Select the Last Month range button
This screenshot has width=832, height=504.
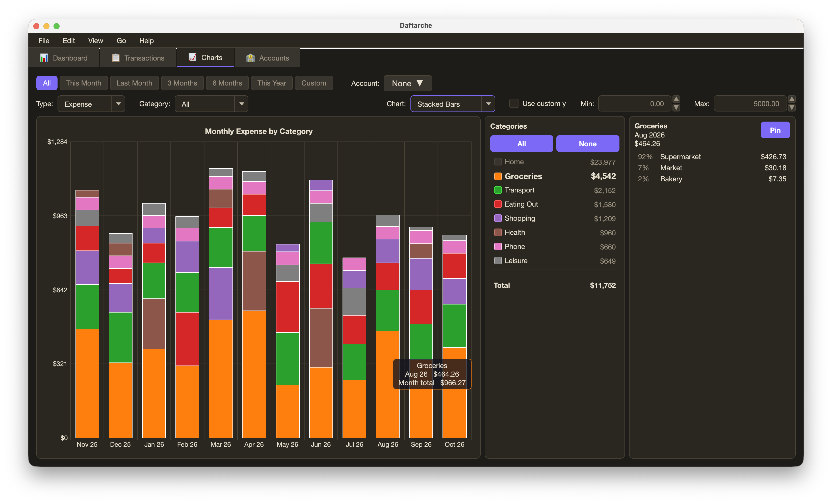[x=134, y=83]
